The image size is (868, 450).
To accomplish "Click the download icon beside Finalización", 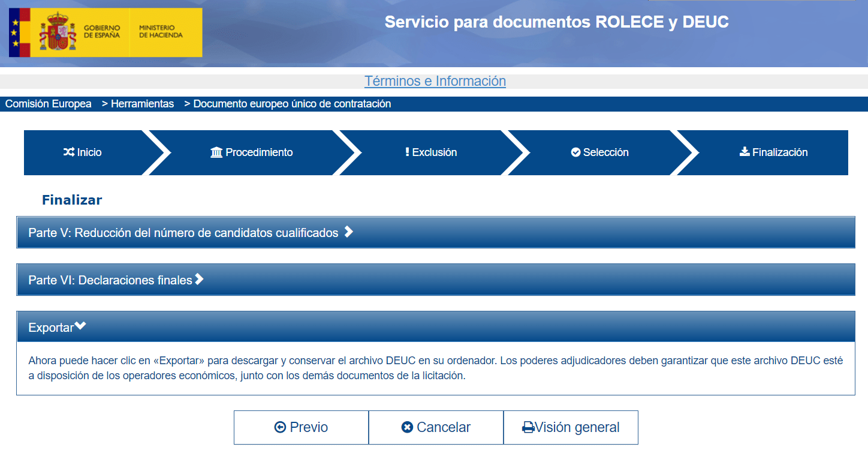I will (745, 152).
